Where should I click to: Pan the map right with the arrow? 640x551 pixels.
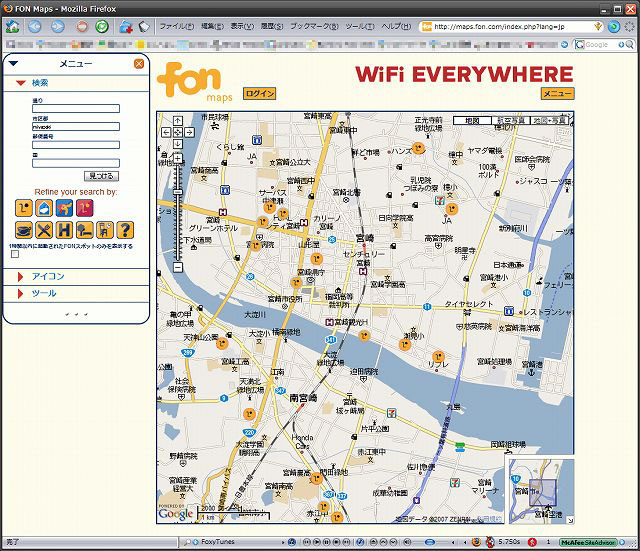point(189,132)
